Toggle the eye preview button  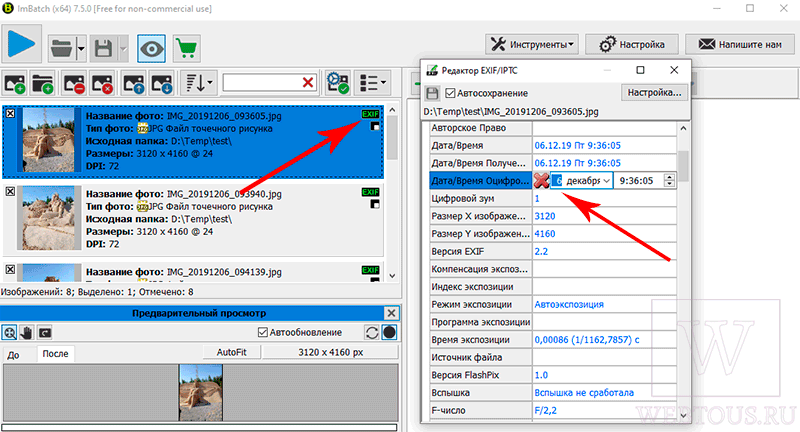(152, 49)
